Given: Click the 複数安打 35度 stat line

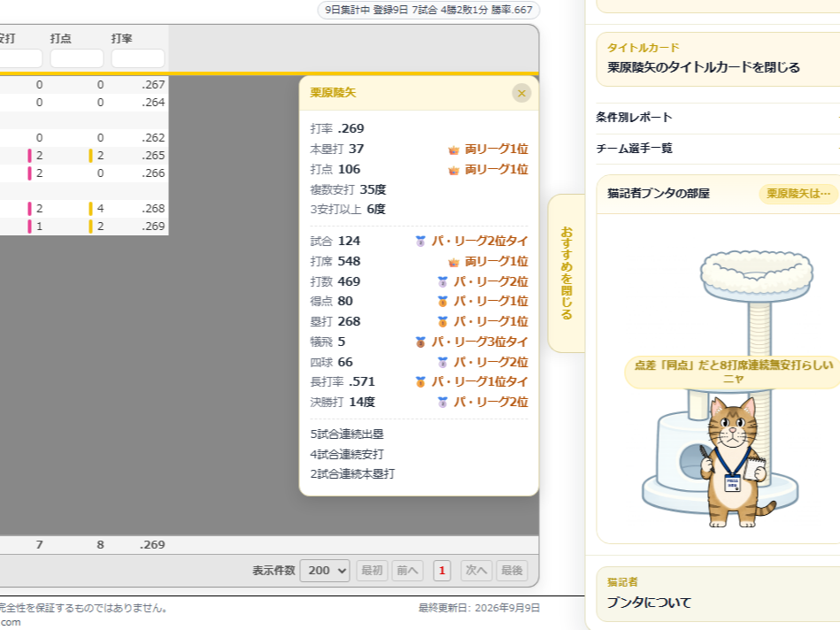Looking at the screenshot, I should point(348,189).
